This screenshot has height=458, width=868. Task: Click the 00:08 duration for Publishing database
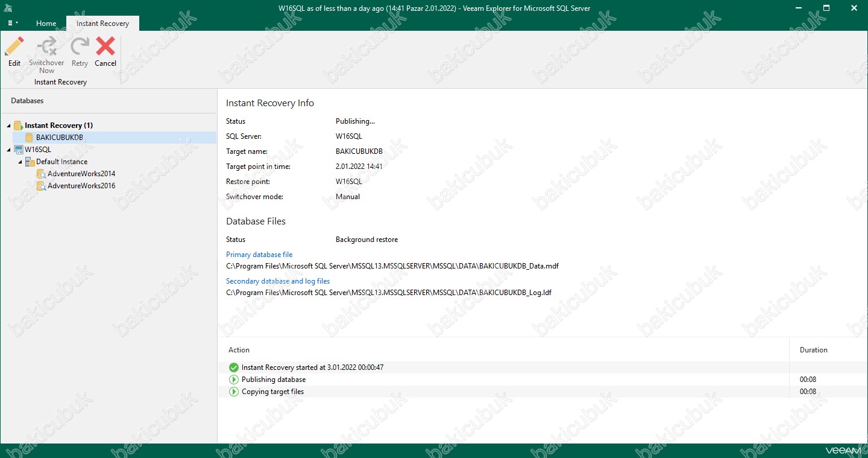click(808, 380)
